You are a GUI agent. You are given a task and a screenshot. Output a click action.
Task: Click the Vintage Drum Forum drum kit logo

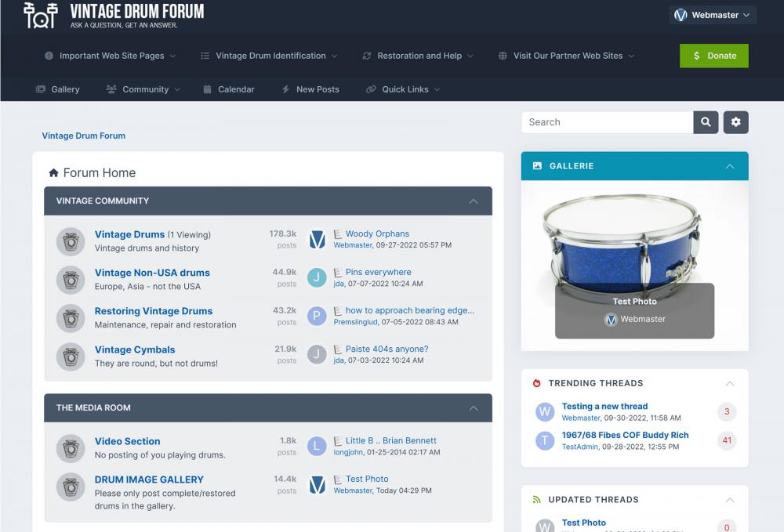point(40,15)
